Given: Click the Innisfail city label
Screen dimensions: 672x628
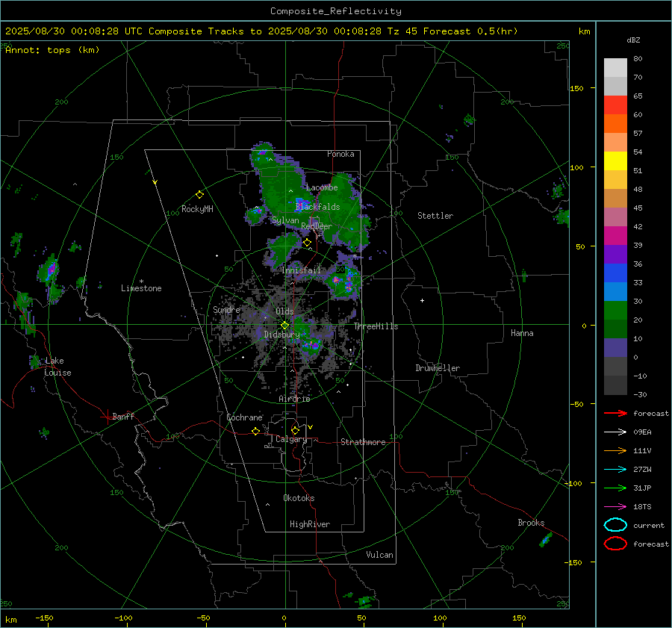Looking at the screenshot, I should coord(302,270).
